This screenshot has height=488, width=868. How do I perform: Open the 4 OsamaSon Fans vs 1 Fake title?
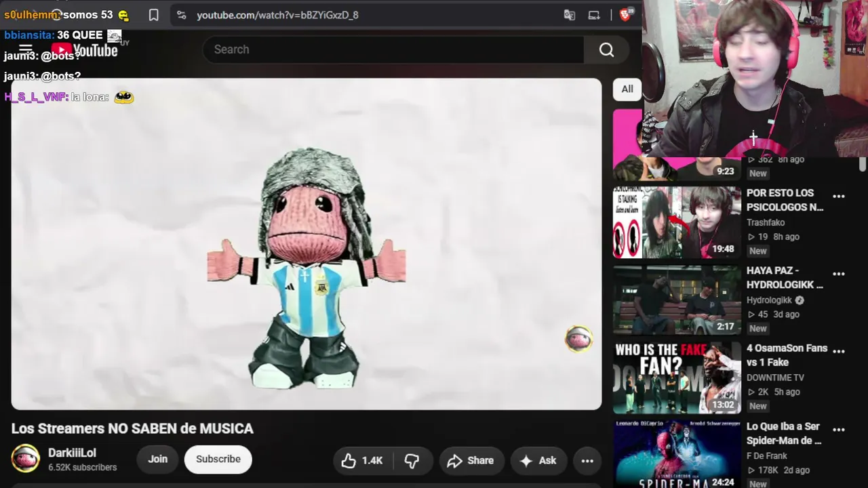[x=787, y=355]
